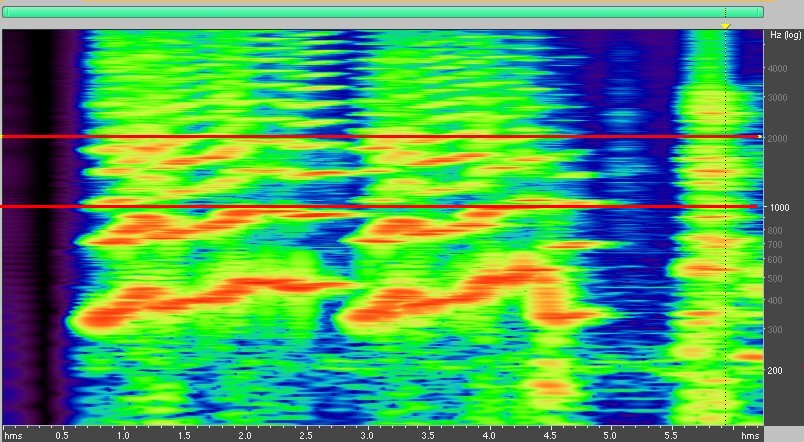The width and height of the screenshot is (804, 442).
Task: Click the right "hms" label beside the time ruler
Action: tap(750, 436)
